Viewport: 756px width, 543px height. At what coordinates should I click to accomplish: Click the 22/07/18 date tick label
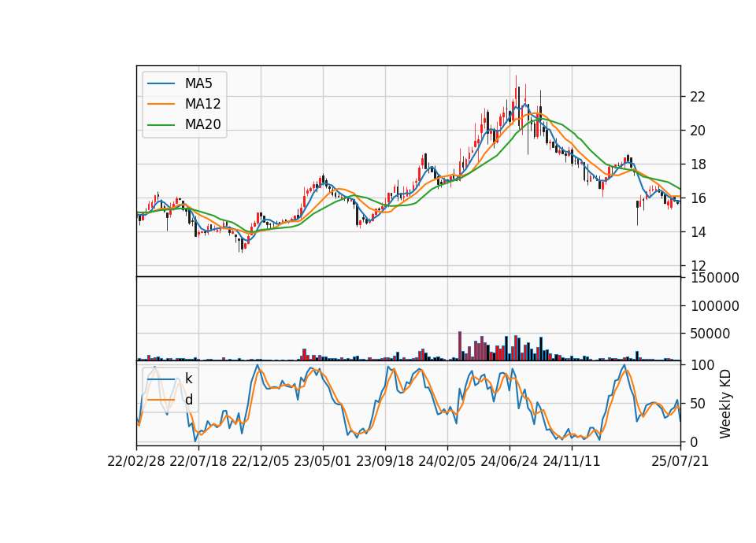198,461
